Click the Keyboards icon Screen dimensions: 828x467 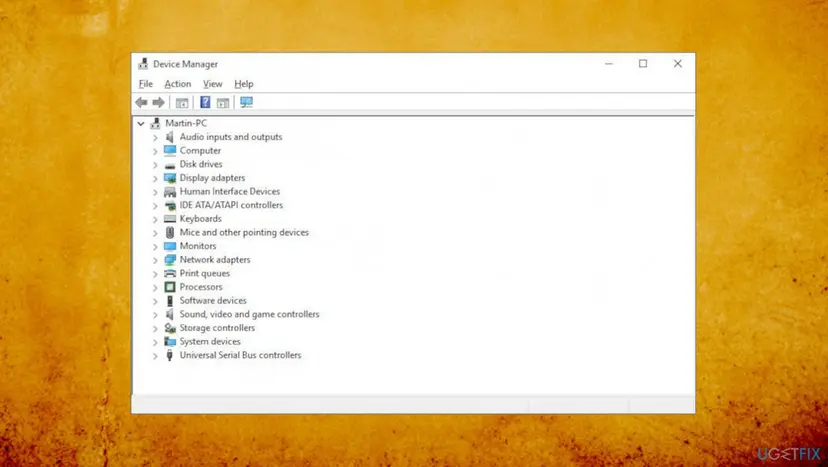tap(170, 219)
